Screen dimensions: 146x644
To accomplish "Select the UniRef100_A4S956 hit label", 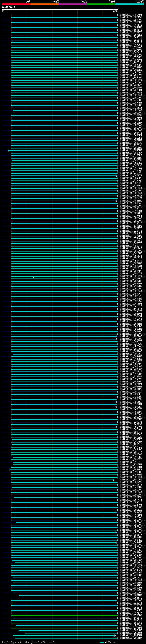I will [131, 550].
